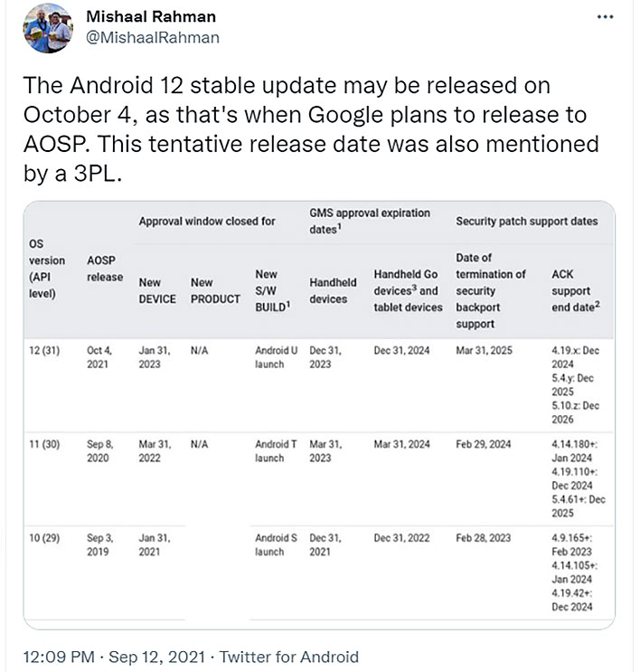Click the tweet text about Android 12
The width and height of the screenshot is (640, 672).
pyautogui.click(x=311, y=129)
